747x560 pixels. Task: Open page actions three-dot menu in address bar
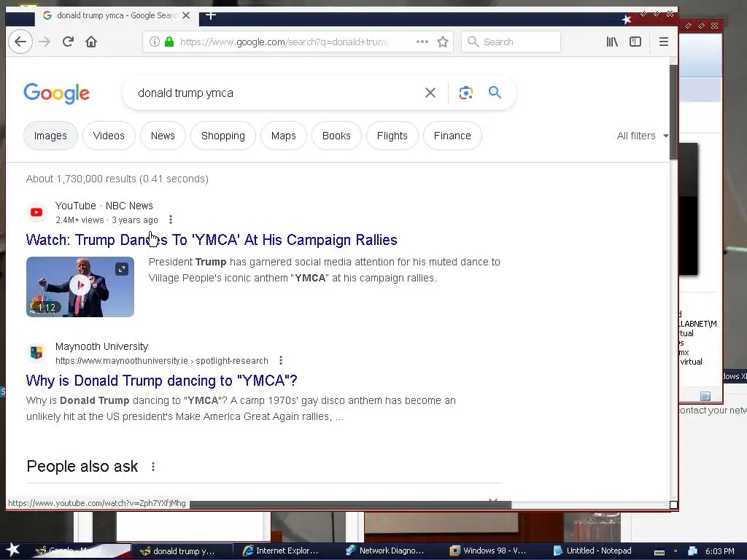422,42
